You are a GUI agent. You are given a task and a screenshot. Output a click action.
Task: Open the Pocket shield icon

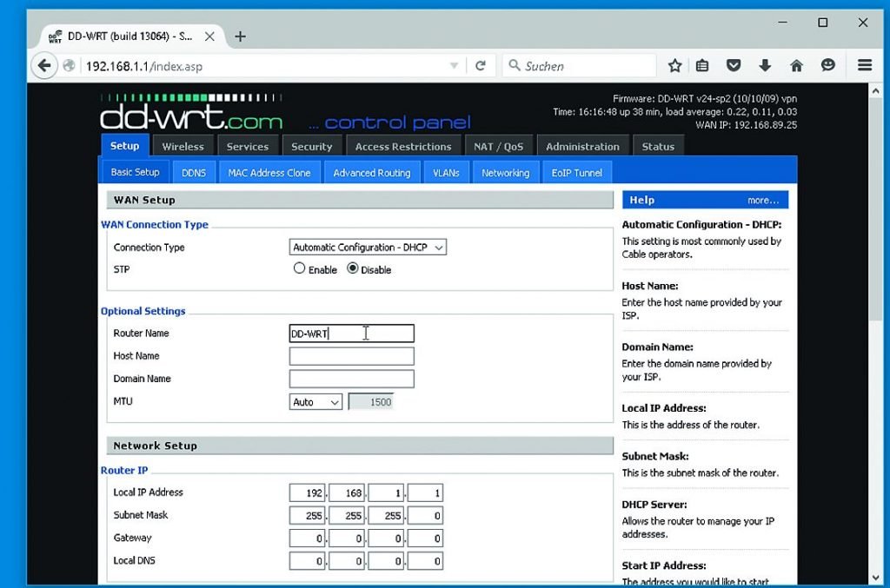(x=734, y=66)
